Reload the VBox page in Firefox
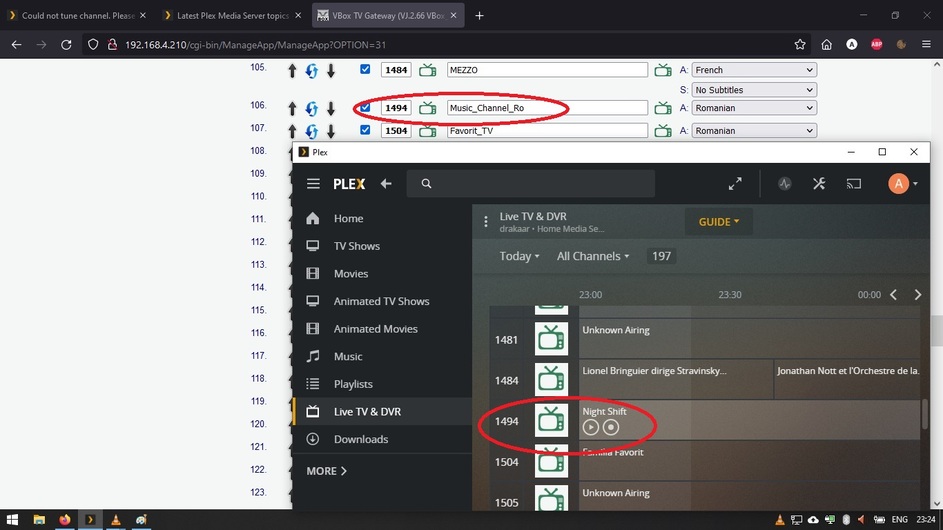 coord(66,45)
